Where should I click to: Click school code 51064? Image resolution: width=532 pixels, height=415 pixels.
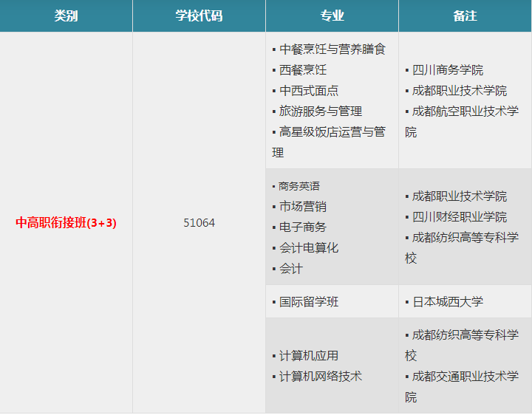[199, 222]
